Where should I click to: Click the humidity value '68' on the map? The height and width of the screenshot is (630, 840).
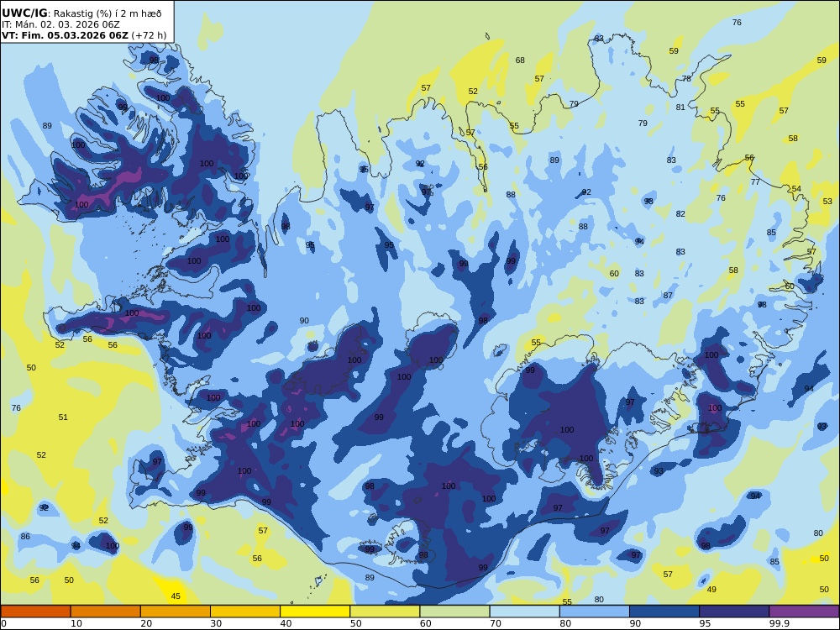point(520,60)
